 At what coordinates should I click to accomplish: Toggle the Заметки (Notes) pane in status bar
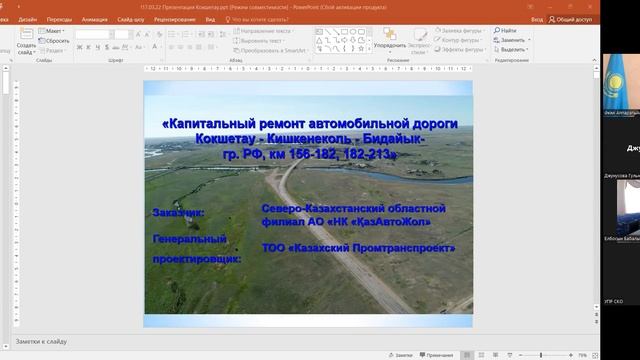[401, 355]
